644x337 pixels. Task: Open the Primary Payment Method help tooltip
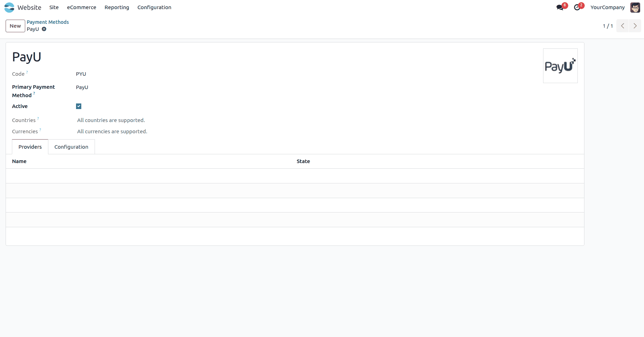tap(34, 93)
